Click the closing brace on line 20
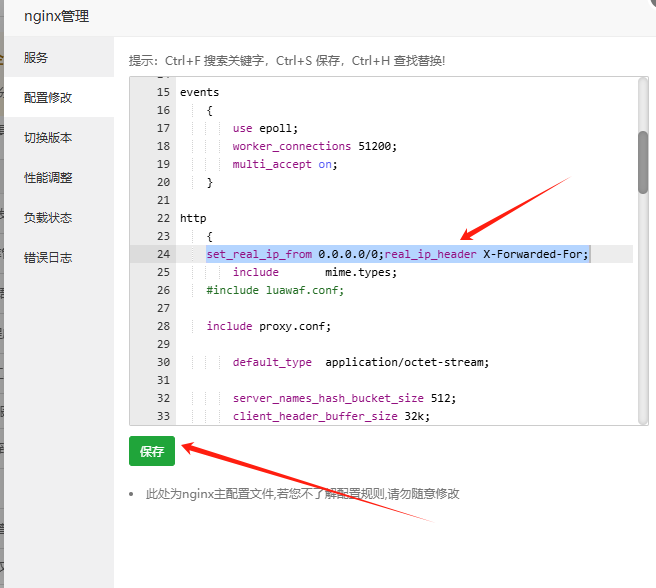This screenshot has width=656, height=588. [210, 182]
